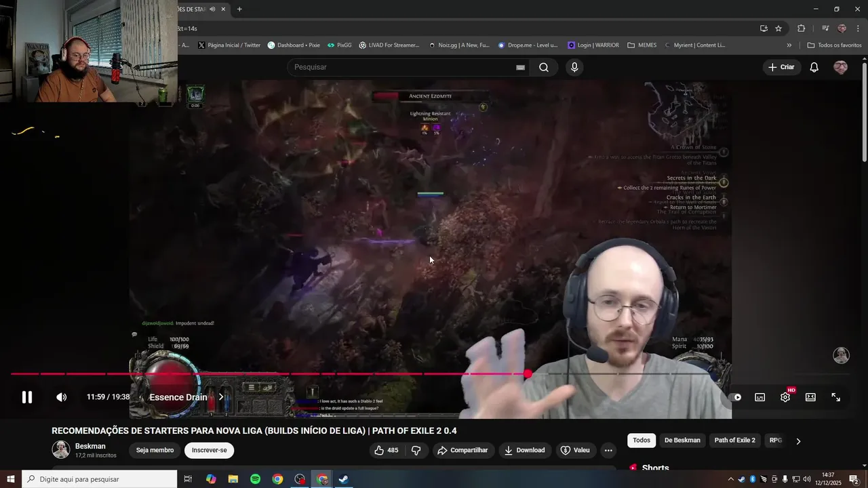This screenshot has height=488, width=868.
Task: Open Myrient | Content bookmark
Action: pos(695,45)
